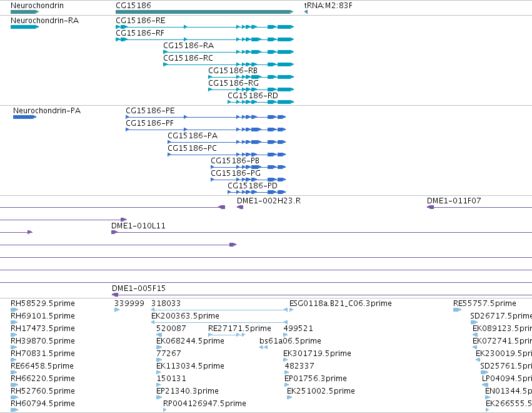This screenshot has width=532, height=413.
Task: Click the DME1-005F15 clone label
Action: click(x=139, y=288)
